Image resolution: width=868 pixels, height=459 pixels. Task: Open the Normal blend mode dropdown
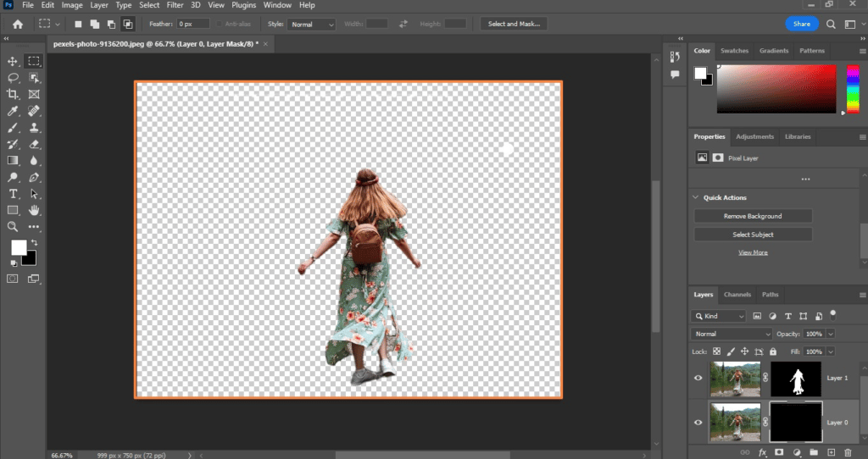[x=732, y=334]
